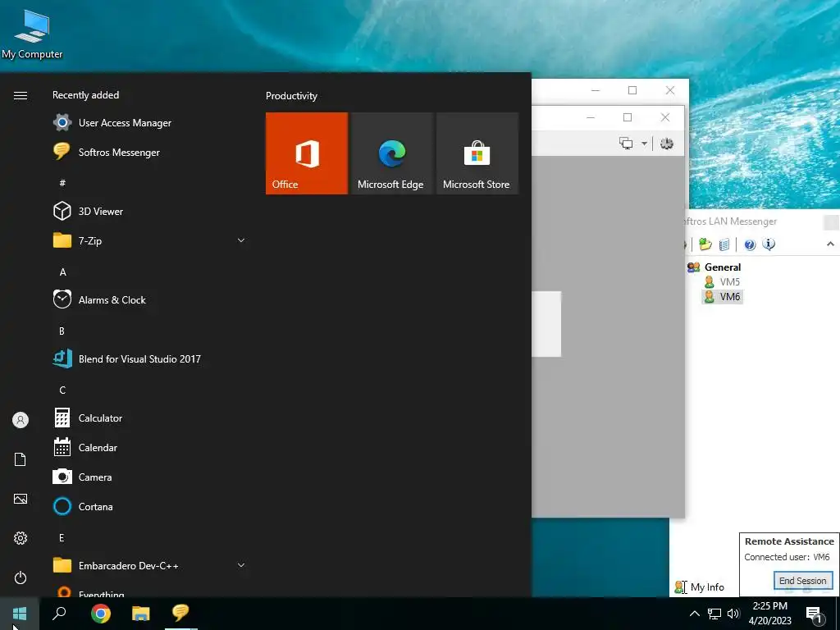Screen dimensions: 840x630
Task: Open My Info in Softros LAN Messenger
Action: point(700,587)
